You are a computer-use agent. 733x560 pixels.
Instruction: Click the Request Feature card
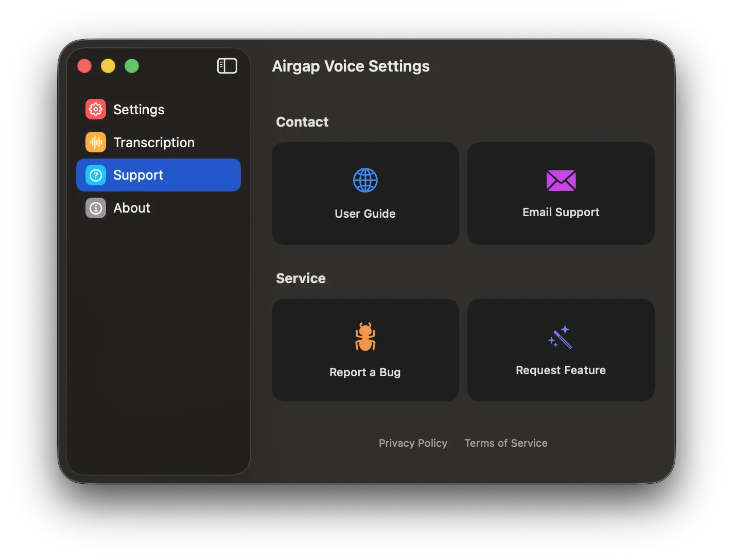(561, 350)
